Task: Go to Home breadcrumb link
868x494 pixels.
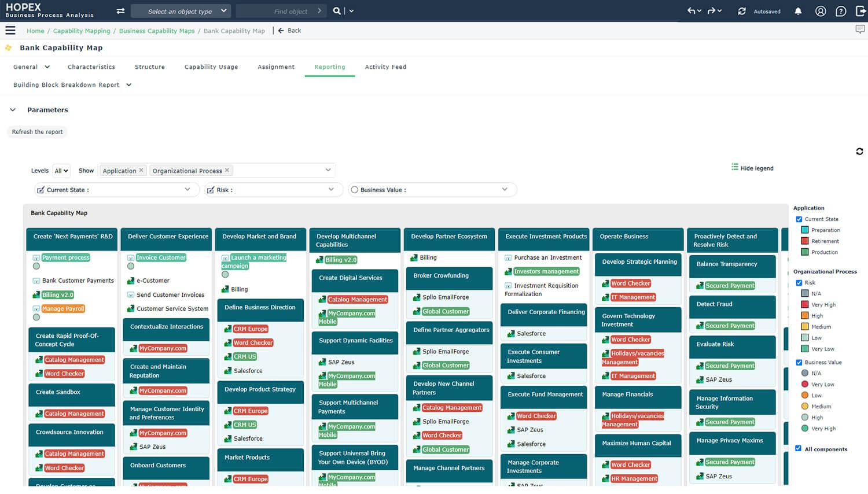Action: pyautogui.click(x=35, y=31)
